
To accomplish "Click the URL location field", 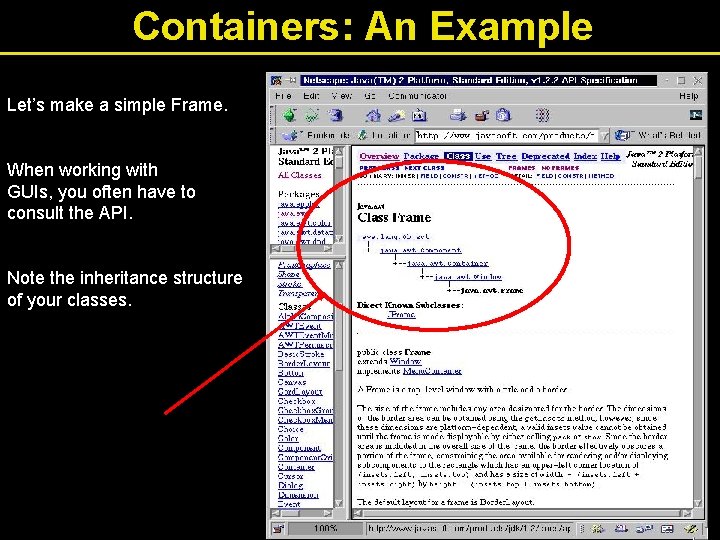I will pyautogui.click(x=506, y=135).
